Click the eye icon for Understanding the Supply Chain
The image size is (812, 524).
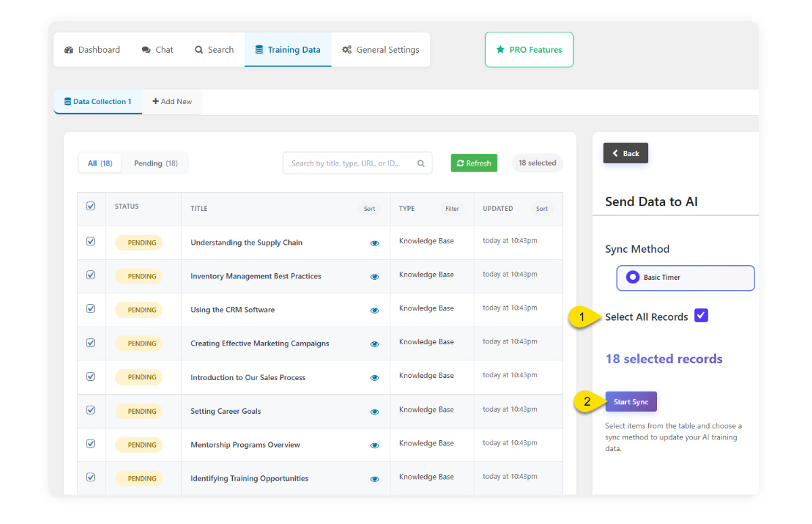(x=374, y=243)
